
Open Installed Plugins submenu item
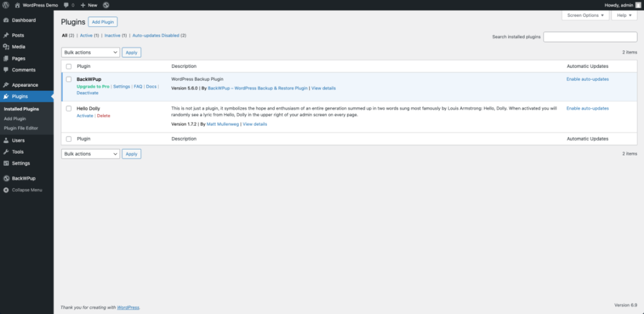click(x=22, y=109)
